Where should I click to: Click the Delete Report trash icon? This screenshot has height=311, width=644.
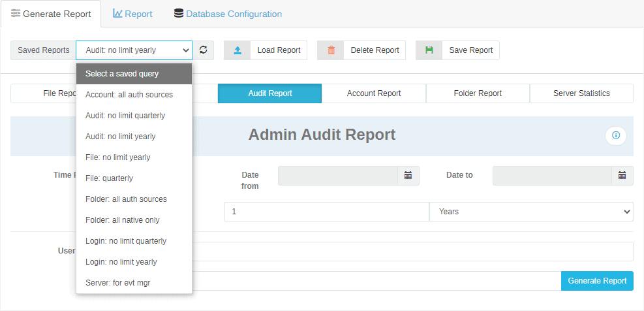(331, 50)
